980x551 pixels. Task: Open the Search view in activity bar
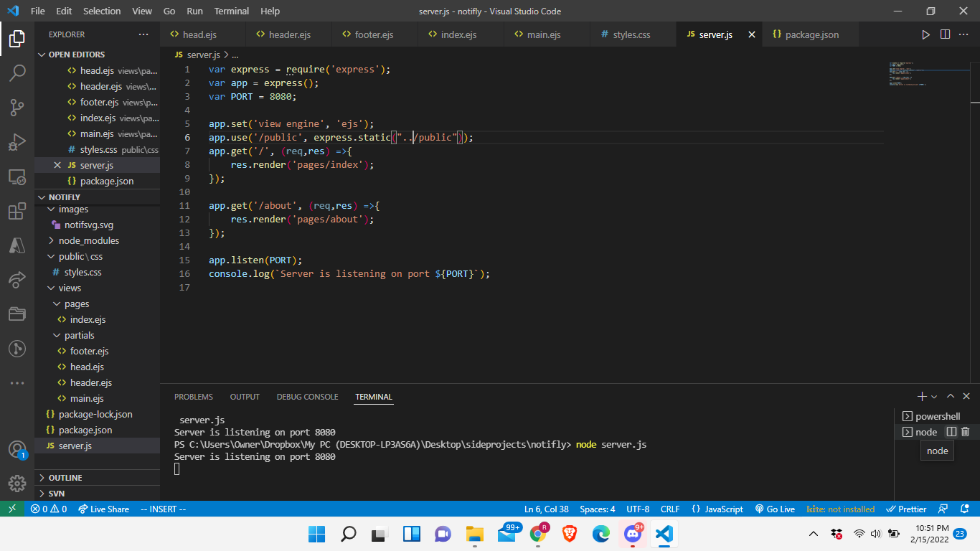pos(17,72)
